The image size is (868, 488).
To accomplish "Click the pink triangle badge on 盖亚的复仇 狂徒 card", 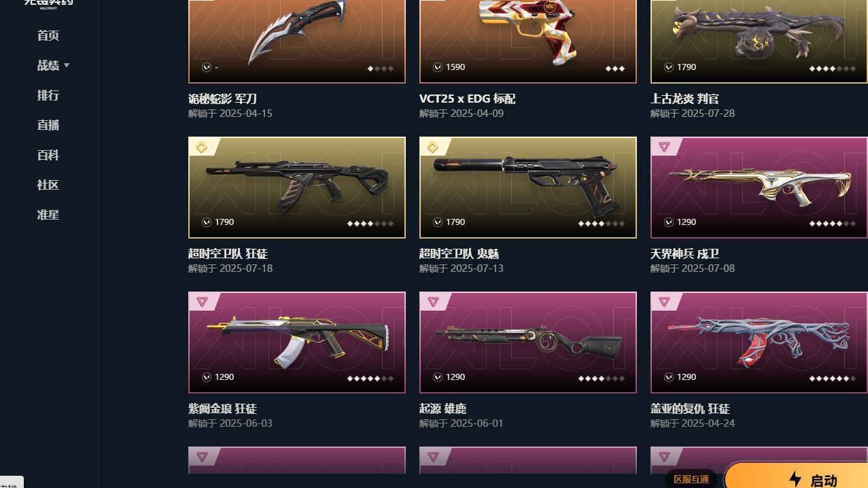I will coord(664,302).
